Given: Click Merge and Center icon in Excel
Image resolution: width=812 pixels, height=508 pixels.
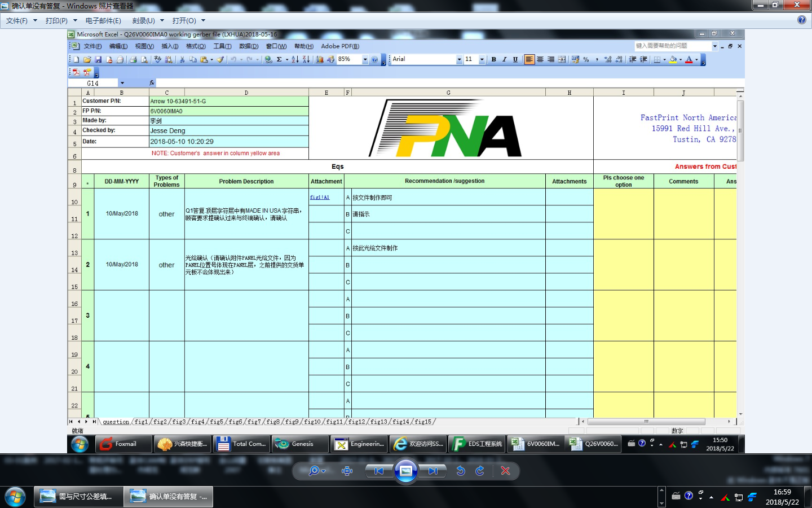Looking at the screenshot, I should coord(562,59).
